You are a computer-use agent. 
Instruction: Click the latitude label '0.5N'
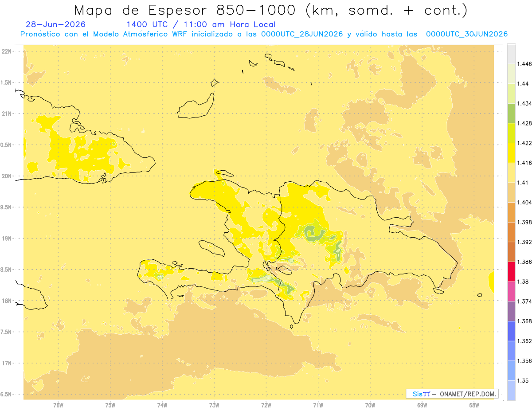point(6,145)
